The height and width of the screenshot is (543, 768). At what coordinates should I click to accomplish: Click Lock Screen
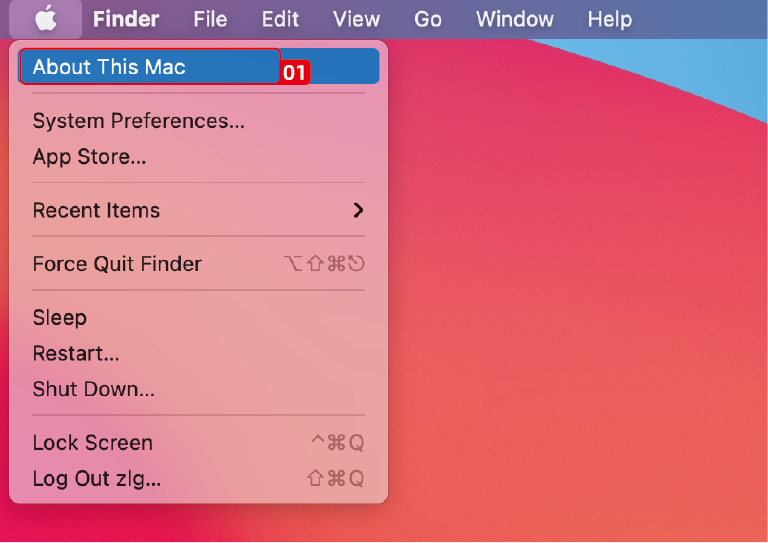(x=92, y=442)
